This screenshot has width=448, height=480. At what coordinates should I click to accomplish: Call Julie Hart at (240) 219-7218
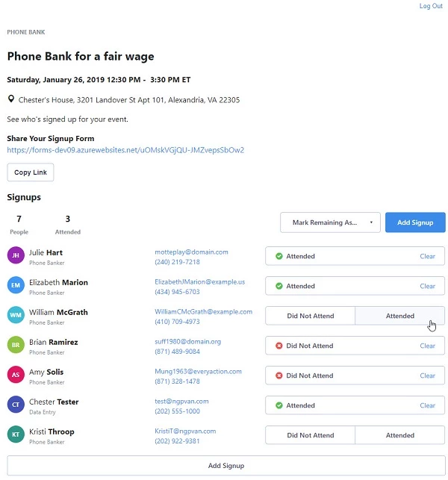[x=177, y=262]
